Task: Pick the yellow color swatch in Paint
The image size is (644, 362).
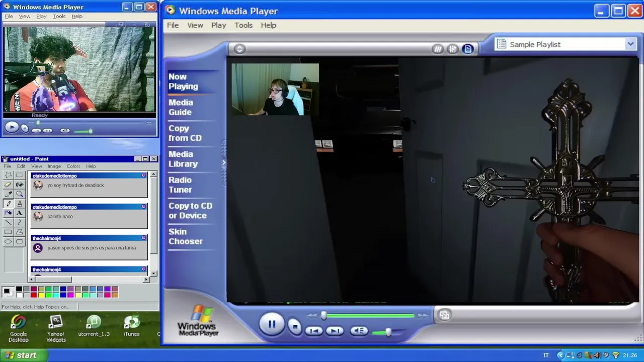Action: pos(41,295)
